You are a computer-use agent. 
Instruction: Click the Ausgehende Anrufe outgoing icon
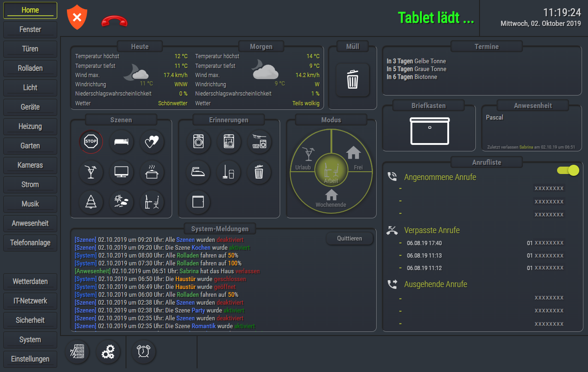392,284
